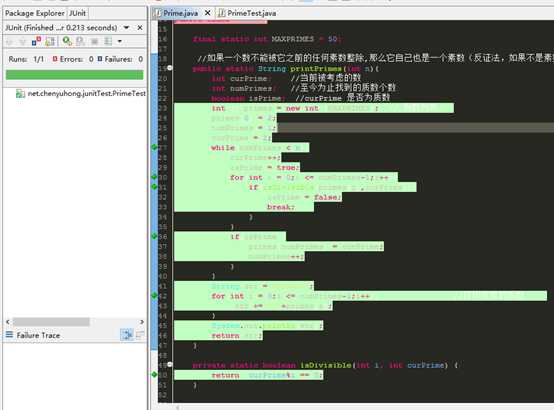Click the JUnit tree horizontal scrollbar thumb
554x410 pixels.
[51, 322]
